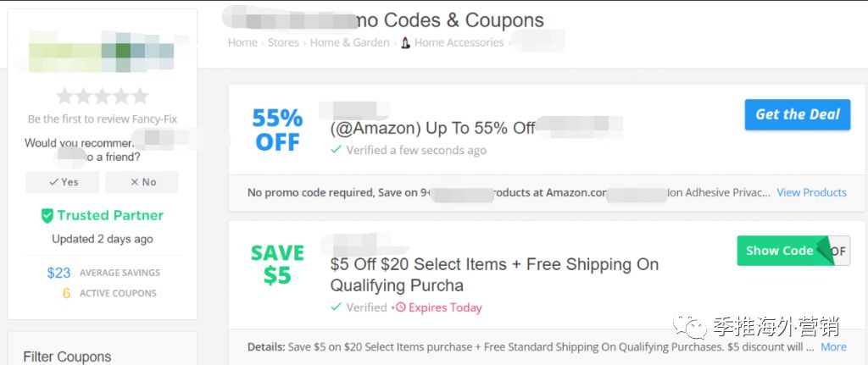Image resolution: width=868 pixels, height=365 pixels.
Task: Vote Yes to recommend to a friend
Action: point(63,182)
